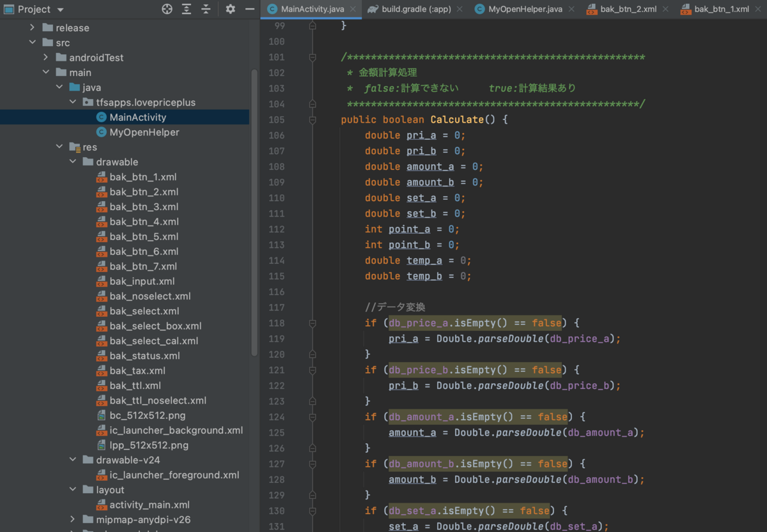Viewport: 767px width, 532px height.
Task: Select MainActivity class in project tree
Action: [x=137, y=117]
